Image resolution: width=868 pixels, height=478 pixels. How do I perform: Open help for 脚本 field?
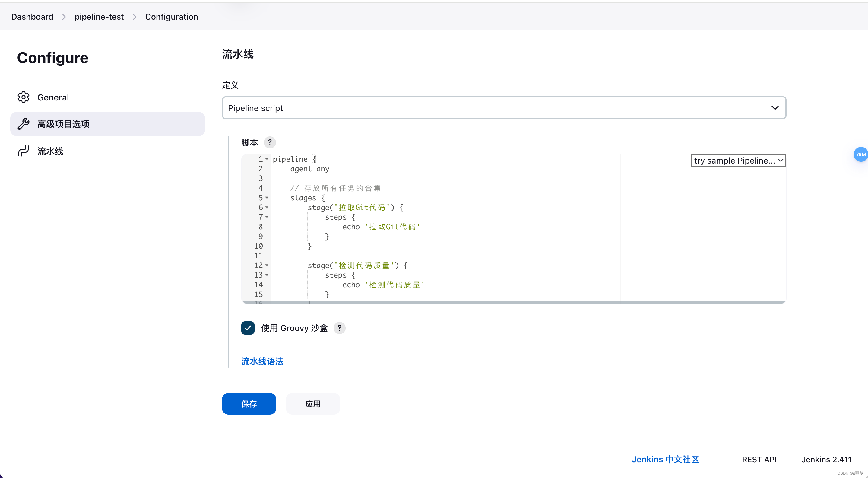pos(270,142)
